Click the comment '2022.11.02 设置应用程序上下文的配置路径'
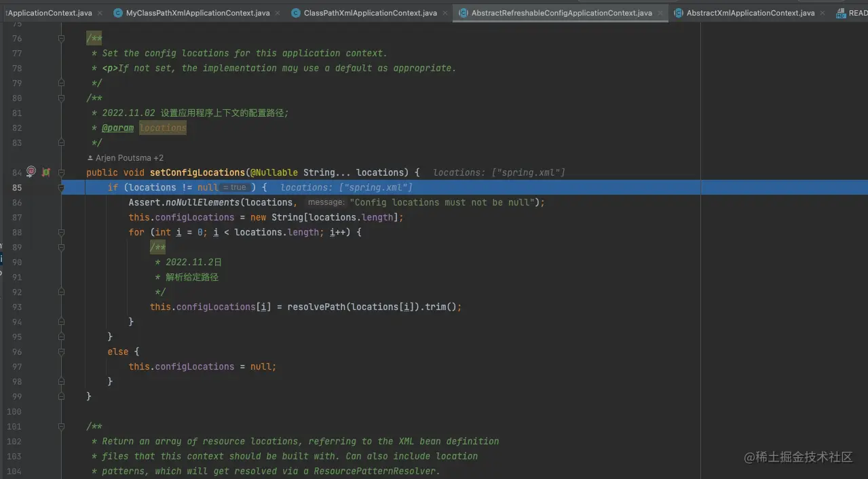 coord(193,113)
